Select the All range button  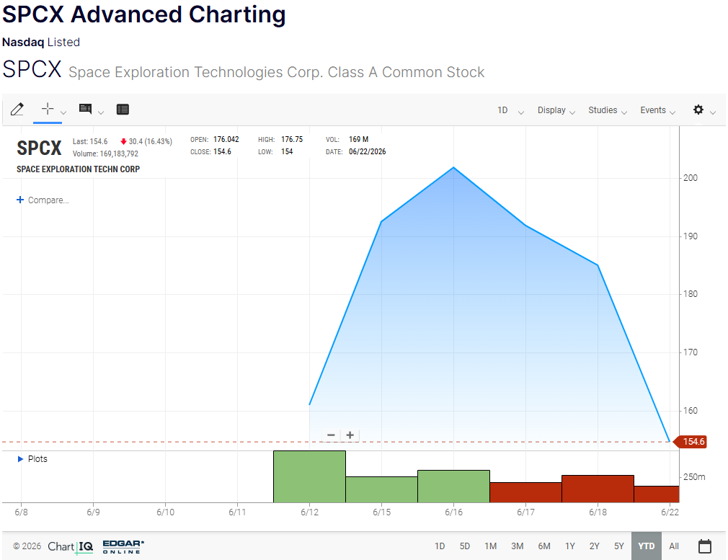(x=674, y=546)
